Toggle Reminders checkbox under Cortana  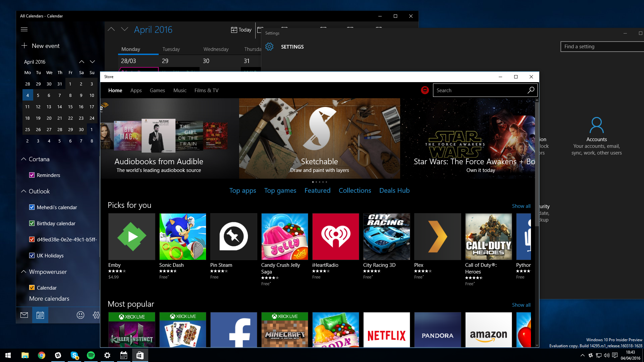point(32,175)
